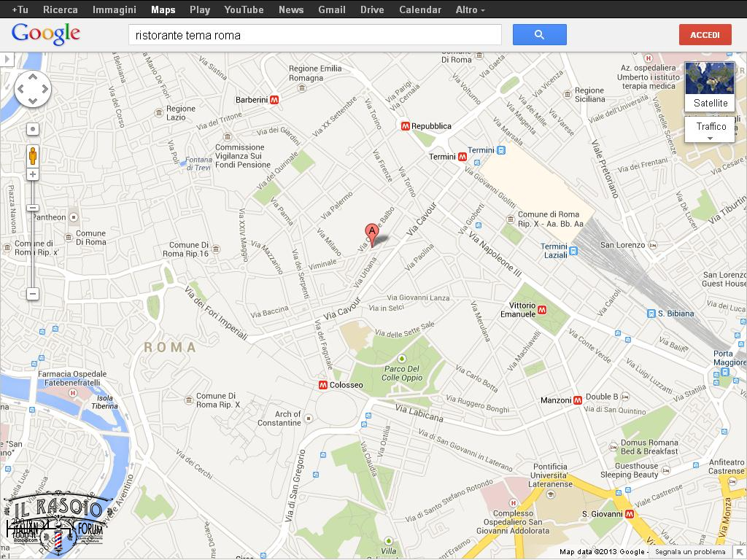747x560 pixels.
Task: Open Gmail from the top navigation bar
Action: 332,9
